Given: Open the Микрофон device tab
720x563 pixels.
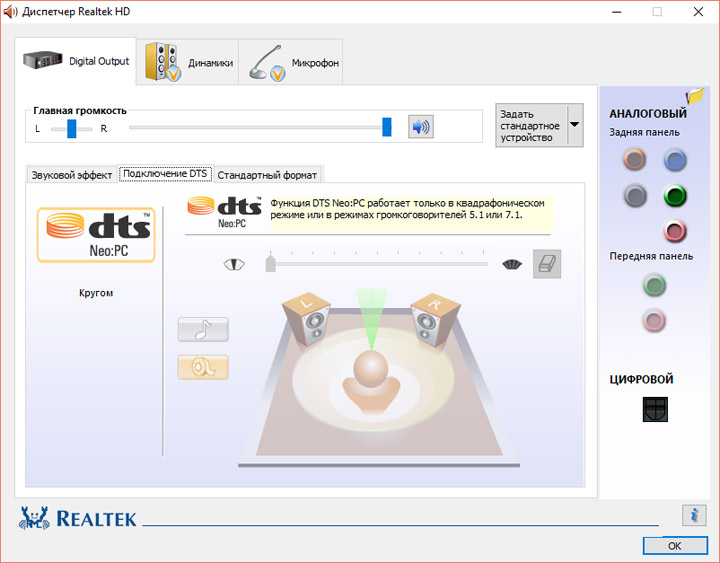Looking at the screenshot, I should point(291,62).
